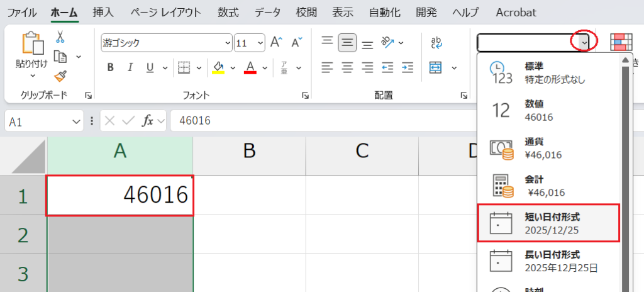Expand the Name Box A1 dropdown

pyautogui.click(x=76, y=121)
